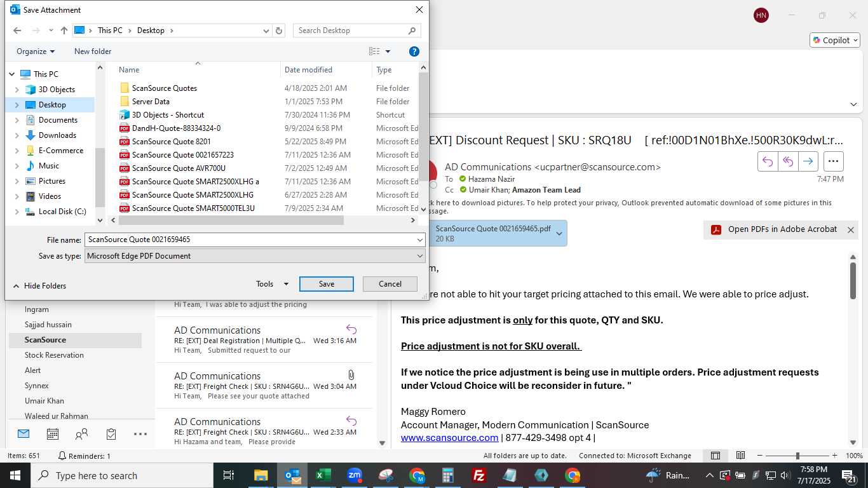Open Outlook Mail navigation icon
This screenshot has width=868, height=488.
24,434
